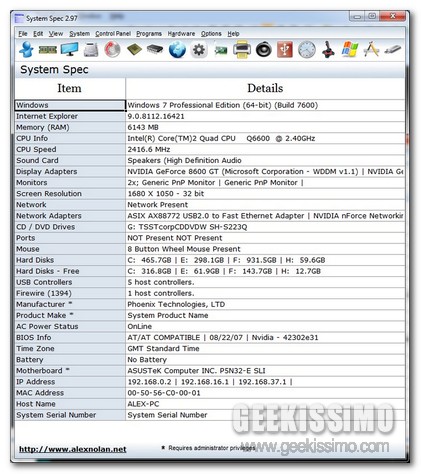Select the Monitors row label
421x474 pixels.
pos(70,183)
